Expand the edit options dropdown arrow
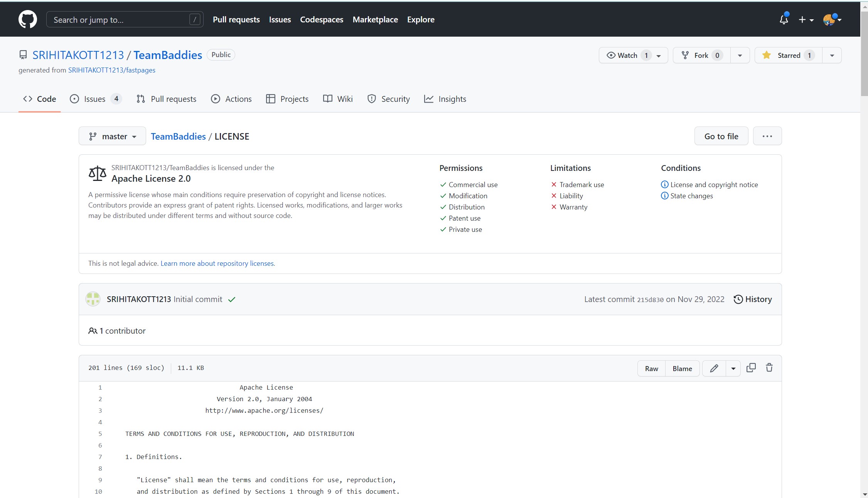 click(733, 368)
